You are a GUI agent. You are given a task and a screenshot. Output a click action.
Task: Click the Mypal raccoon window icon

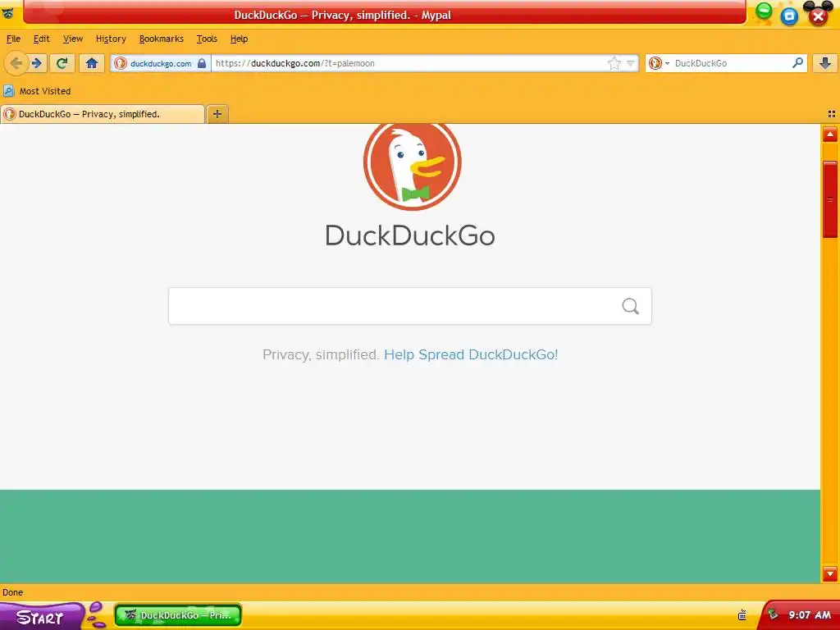(x=7, y=13)
